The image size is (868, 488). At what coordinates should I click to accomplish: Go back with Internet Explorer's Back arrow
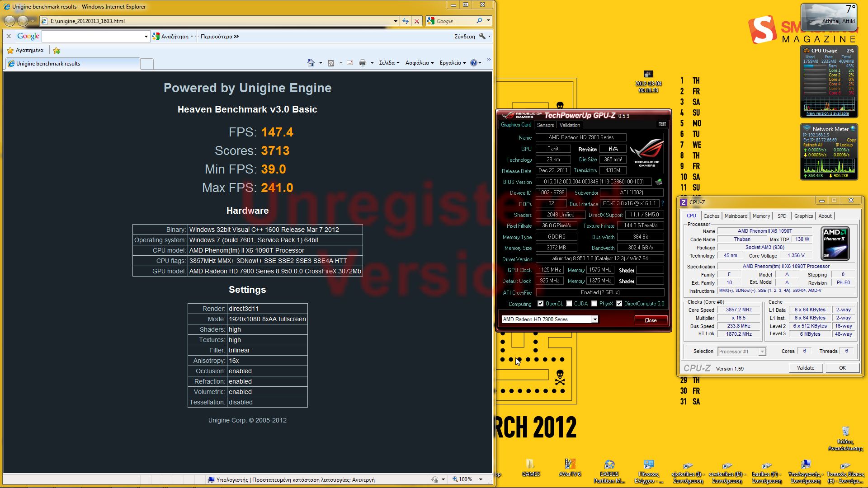pyautogui.click(x=10, y=21)
